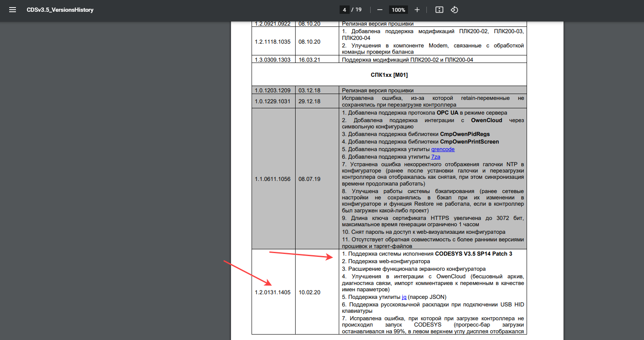Select text CODESYS V3.5 SP14 Patch 3
Screen dimensions: 644x340
coord(474,254)
